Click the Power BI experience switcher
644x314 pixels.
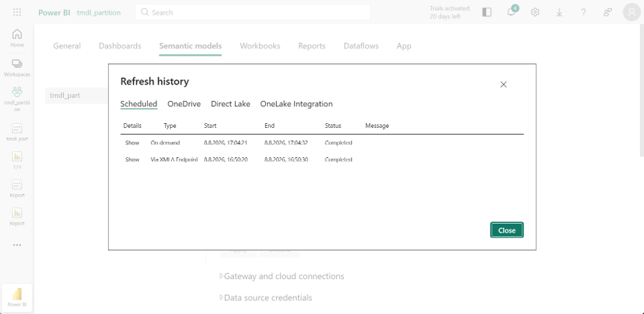(17, 298)
